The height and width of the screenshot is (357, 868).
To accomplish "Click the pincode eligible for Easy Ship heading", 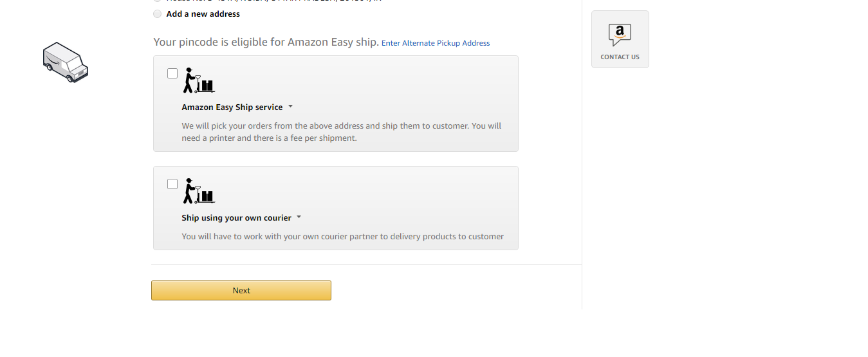I will click(266, 42).
